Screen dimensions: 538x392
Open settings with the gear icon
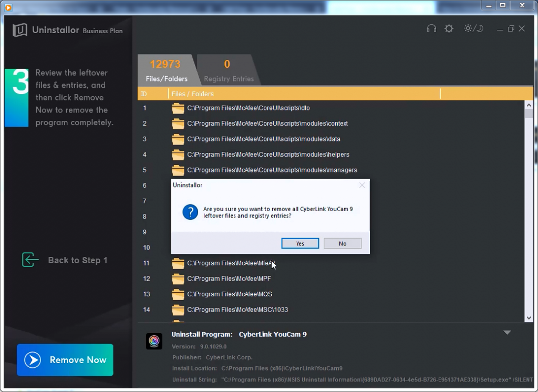[x=449, y=28]
